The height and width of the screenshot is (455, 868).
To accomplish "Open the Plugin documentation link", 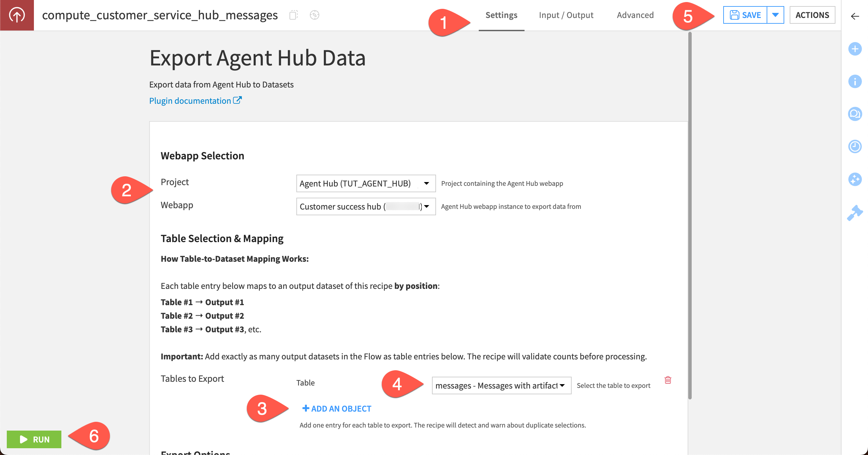I will click(x=195, y=101).
